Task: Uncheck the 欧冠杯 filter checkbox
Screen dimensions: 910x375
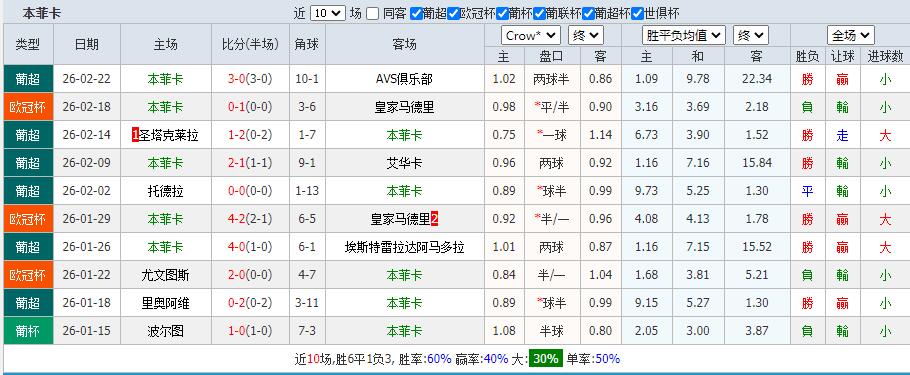Action: coord(453,13)
